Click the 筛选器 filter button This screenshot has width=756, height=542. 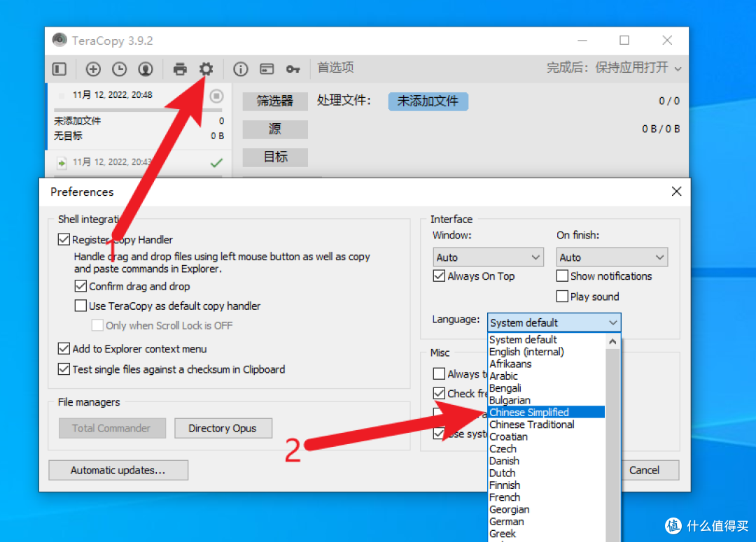tap(275, 101)
